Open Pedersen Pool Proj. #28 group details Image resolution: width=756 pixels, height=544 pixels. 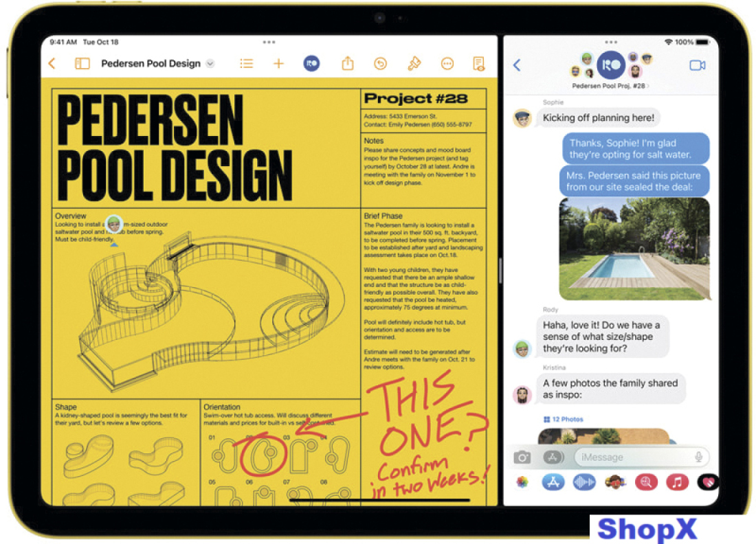tap(610, 86)
